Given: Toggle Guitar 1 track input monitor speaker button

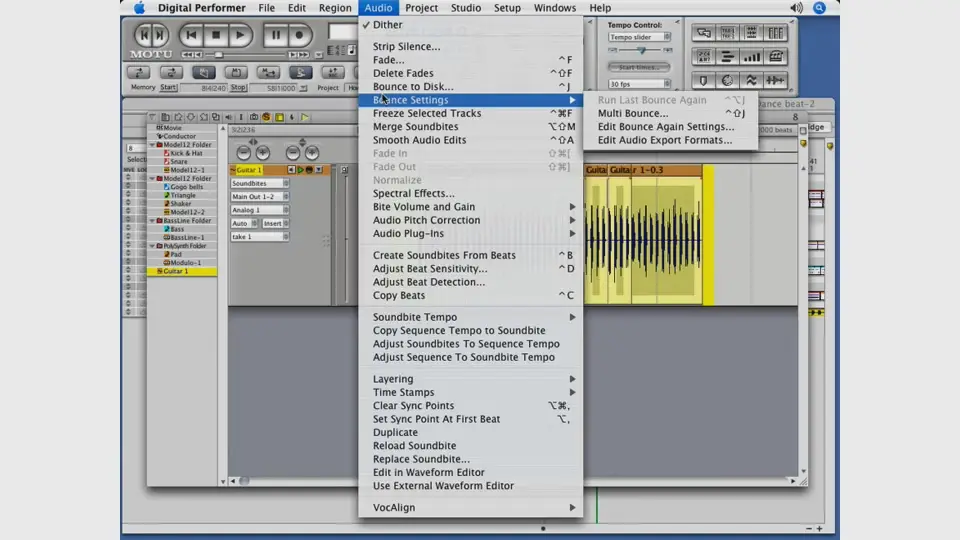Looking at the screenshot, I should coord(291,170).
